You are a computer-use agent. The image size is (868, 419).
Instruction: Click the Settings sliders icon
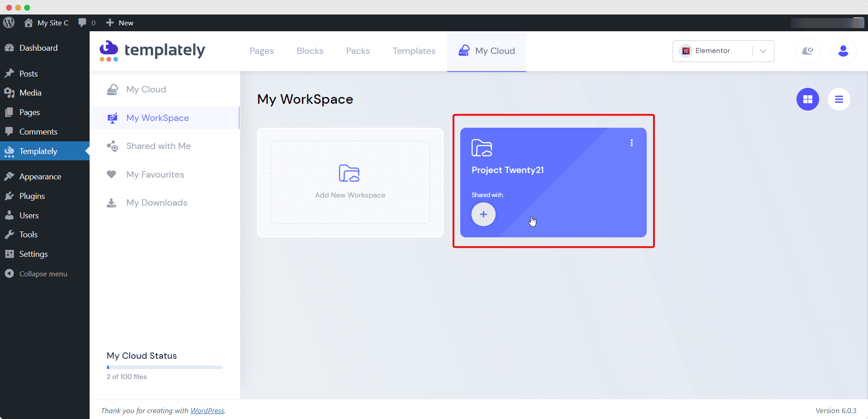pos(9,254)
